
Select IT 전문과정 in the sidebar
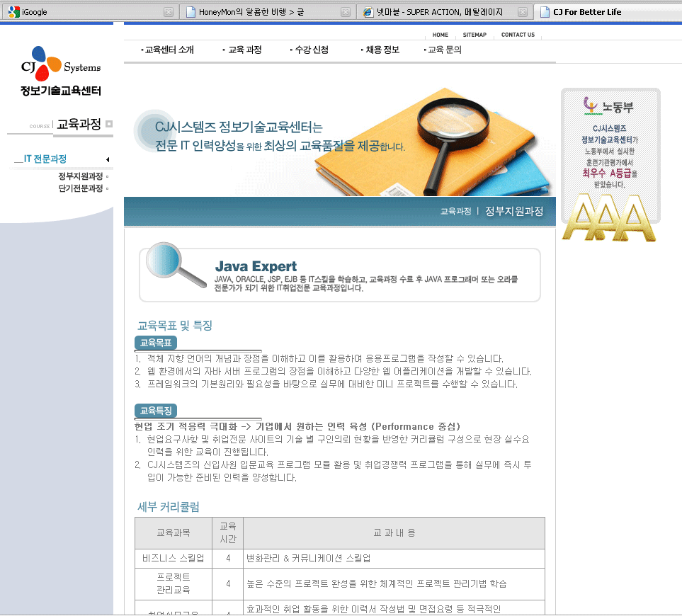[45, 159]
